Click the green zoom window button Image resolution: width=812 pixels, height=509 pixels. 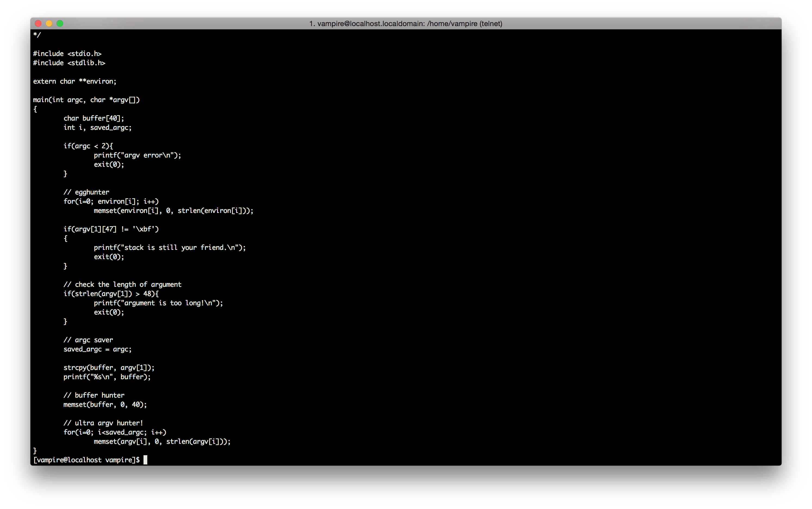pyautogui.click(x=60, y=23)
